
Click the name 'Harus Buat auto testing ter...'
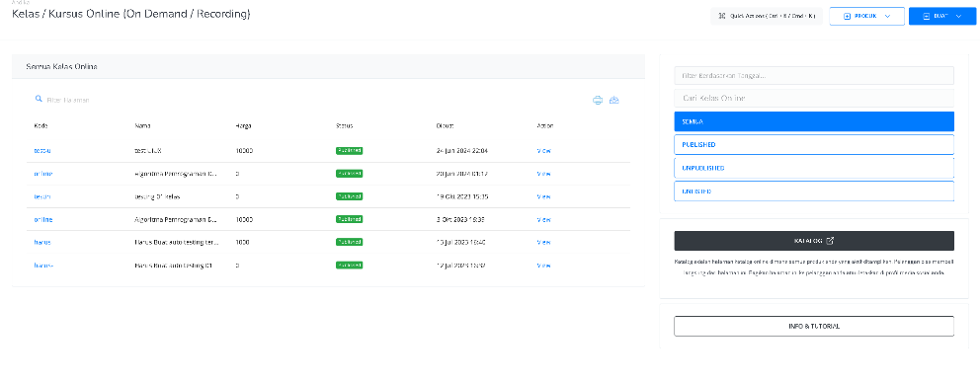click(x=176, y=242)
